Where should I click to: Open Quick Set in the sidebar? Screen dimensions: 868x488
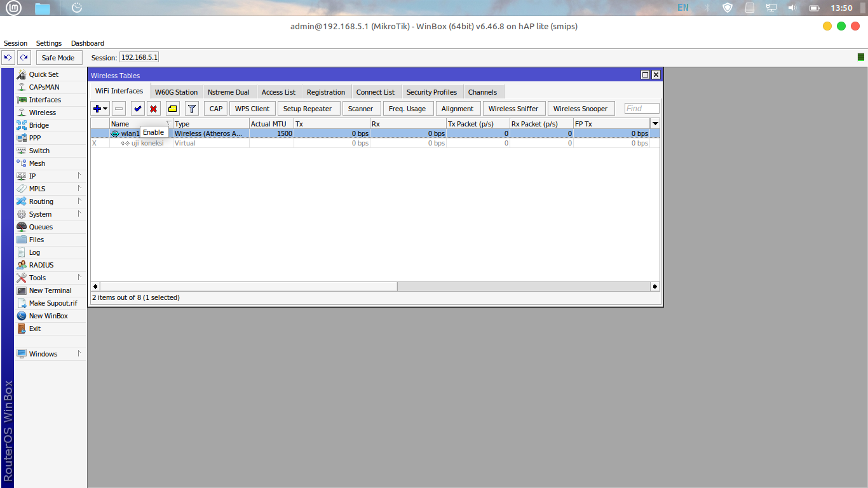pos(51,74)
